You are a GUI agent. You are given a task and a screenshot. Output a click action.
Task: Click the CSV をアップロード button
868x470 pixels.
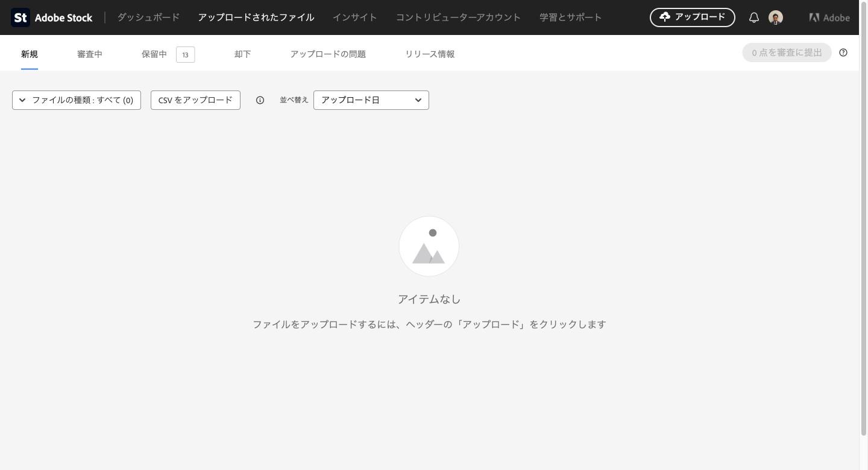(x=195, y=100)
